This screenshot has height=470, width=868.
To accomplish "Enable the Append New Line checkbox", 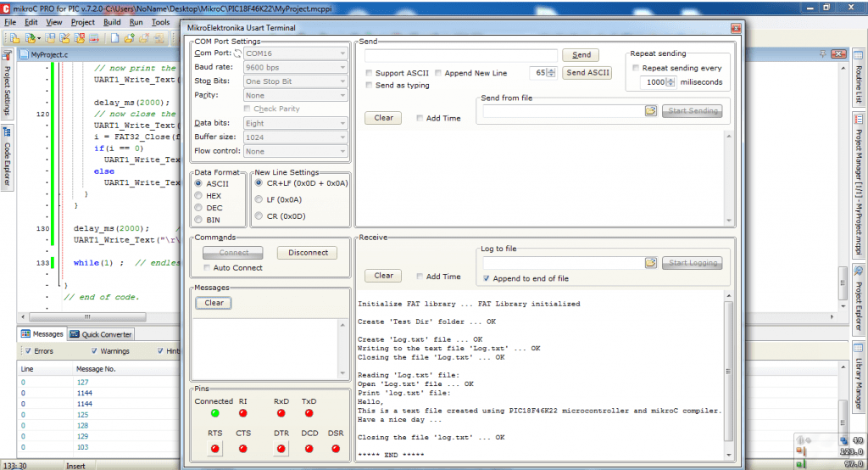I will 438,74.
